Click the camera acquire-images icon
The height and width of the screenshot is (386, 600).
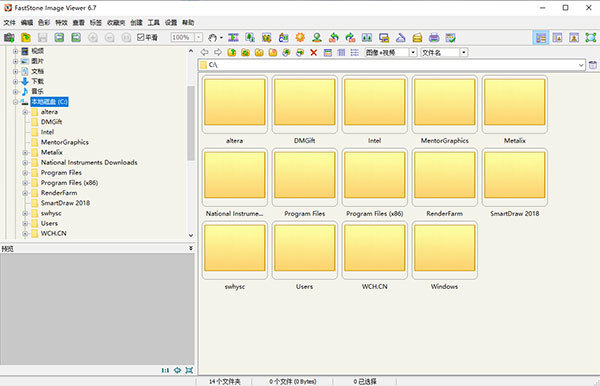point(9,37)
